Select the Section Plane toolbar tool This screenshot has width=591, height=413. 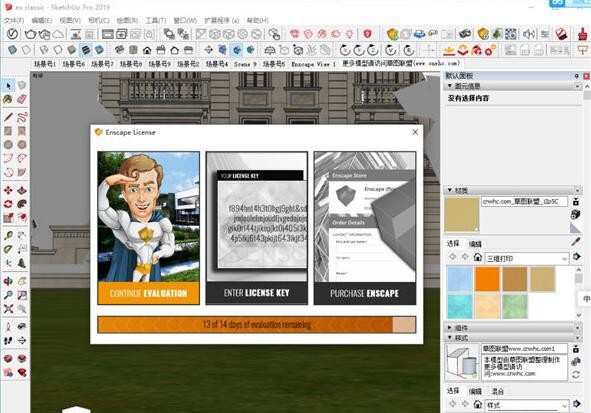[208, 50]
